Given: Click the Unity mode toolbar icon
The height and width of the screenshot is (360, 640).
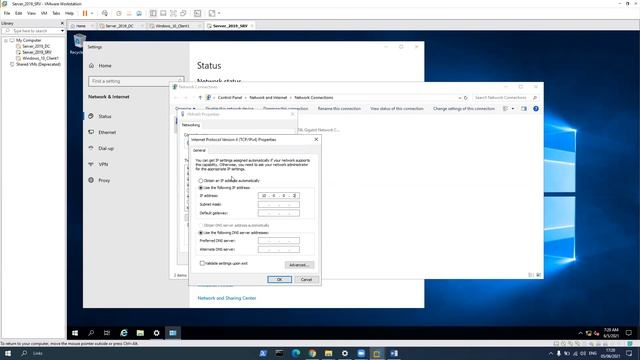Looking at the screenshot, I should pyautogui.click(x=183, y=13).
